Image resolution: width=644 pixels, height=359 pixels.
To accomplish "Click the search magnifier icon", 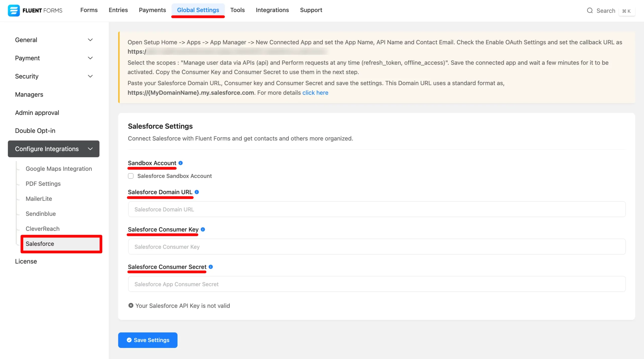I will point(590,11).
